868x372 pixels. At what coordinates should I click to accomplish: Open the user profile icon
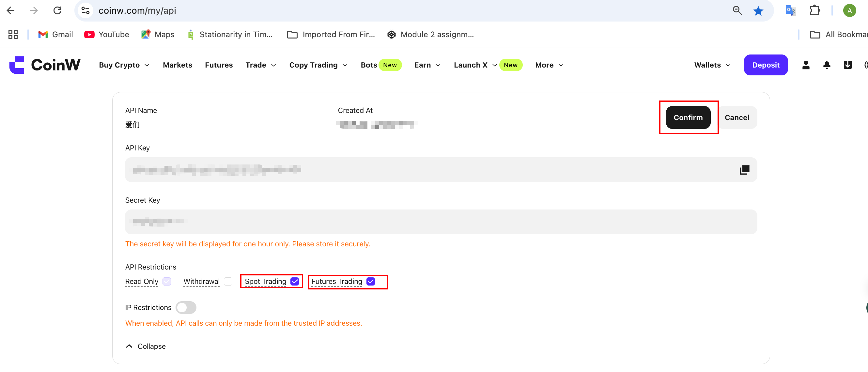806,65
